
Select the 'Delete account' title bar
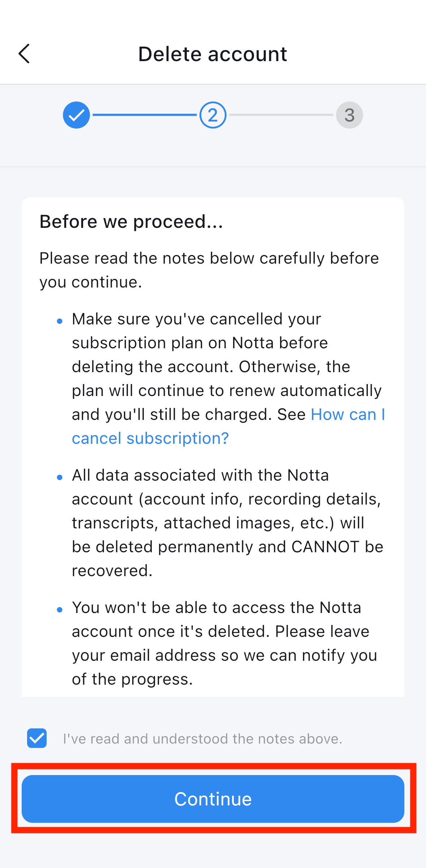click(x=213, y=54)
